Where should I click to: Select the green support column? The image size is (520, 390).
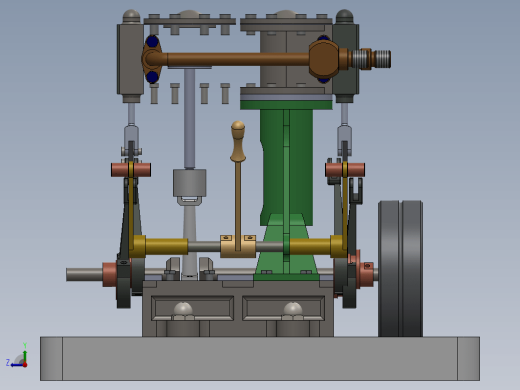(286, 168)
